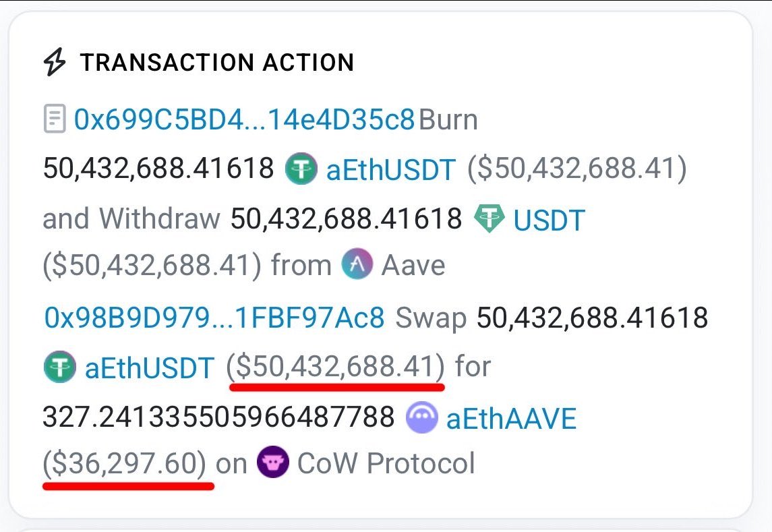Click the Tether icon beside swapped aEthUSDT
This screenshot has width=772, height=532.
point(59,367)
